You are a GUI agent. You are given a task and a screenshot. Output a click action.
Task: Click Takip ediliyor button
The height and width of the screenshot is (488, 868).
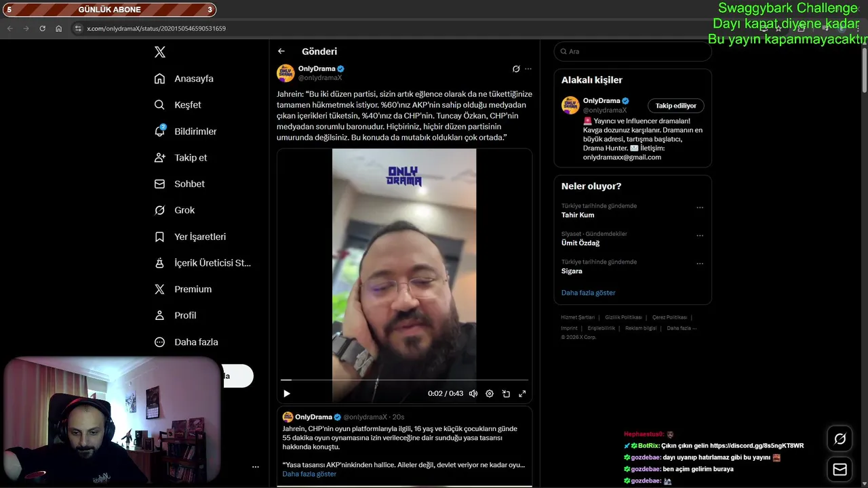[676, 106]
